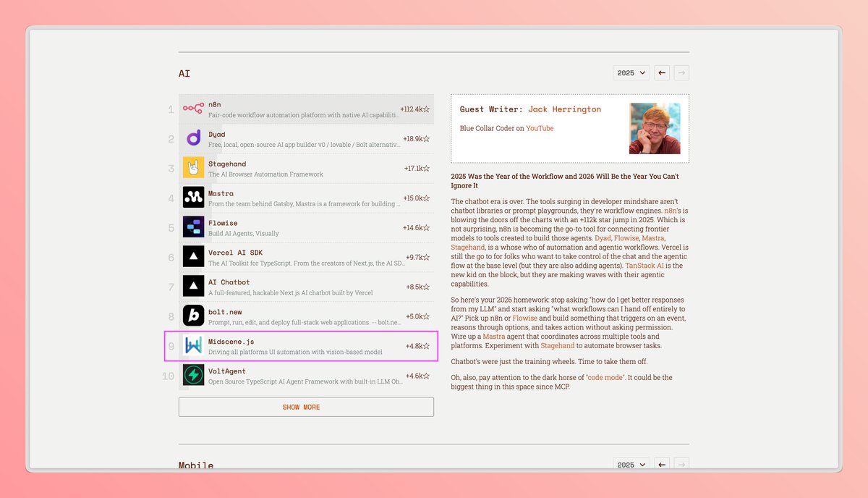The height and width of the screenshot is (498, 868).
Task: Click the AI Chatbot project title
Action: pyautogui.click(x=229, y=282)
